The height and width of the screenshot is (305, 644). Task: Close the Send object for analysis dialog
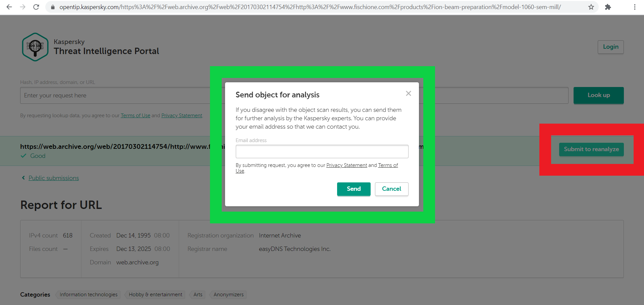[408, 93]
